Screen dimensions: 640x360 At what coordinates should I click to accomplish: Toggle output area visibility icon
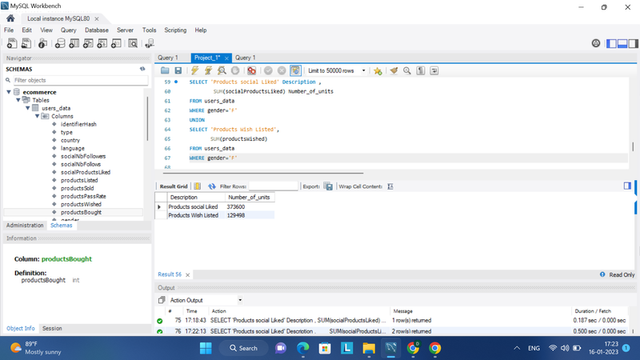(x=622, y=43)
